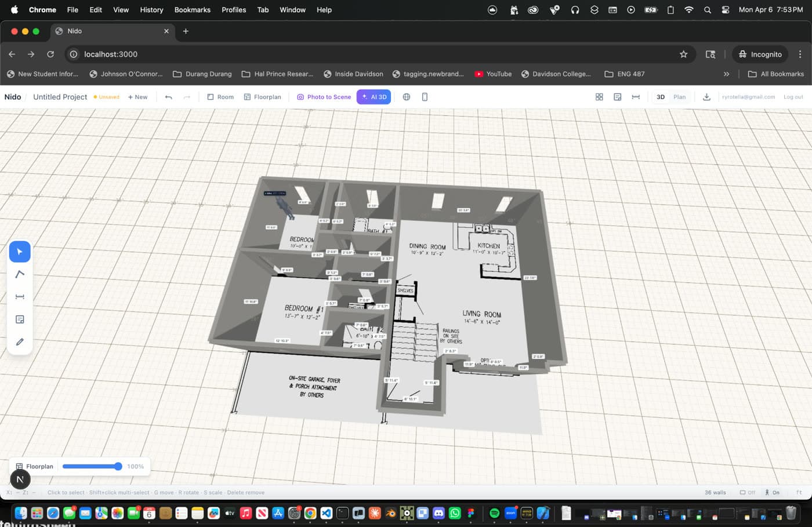Select the measure tool in left toolbar

(20, 297)
